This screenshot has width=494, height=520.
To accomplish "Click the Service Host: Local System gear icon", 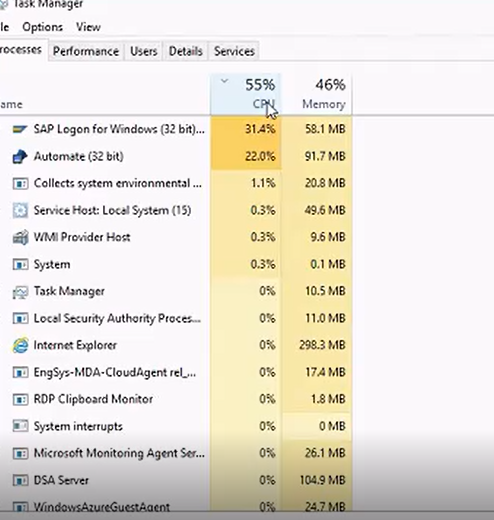I will click(20, 210).
